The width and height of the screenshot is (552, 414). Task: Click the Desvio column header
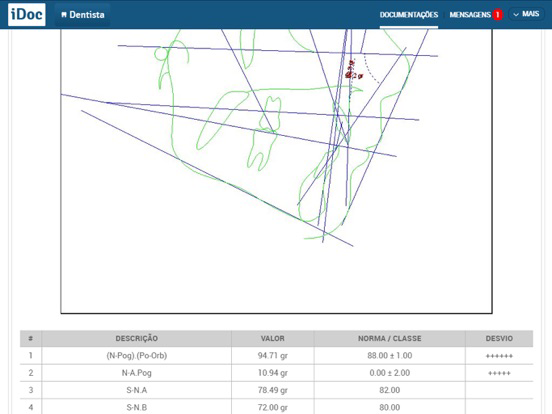499,338
